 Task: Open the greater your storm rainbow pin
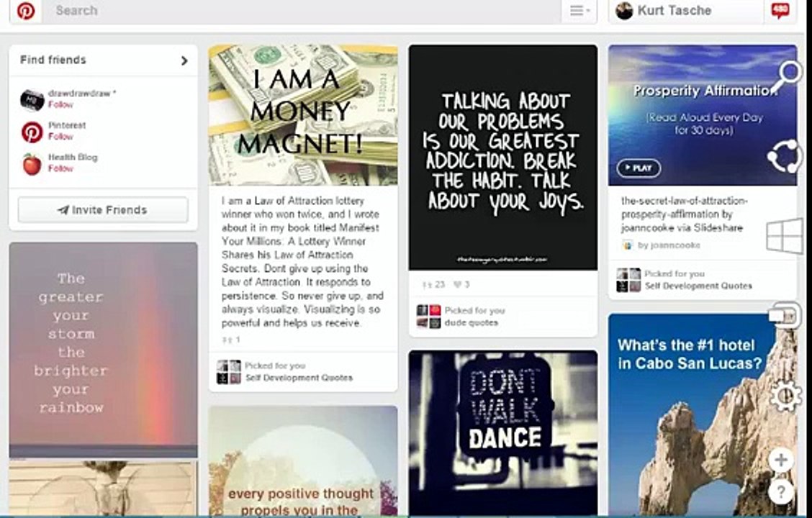pyautogui.click(x=103, y=350)
